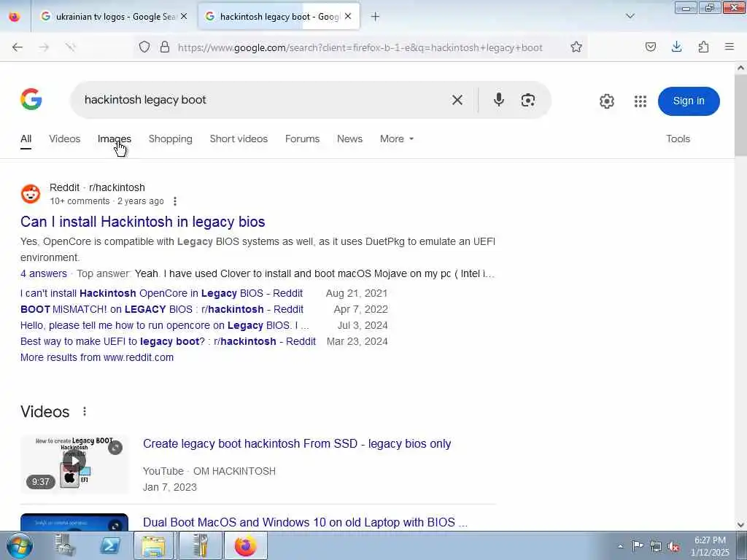The width and height of the screenshot is (747, 560).
Task: Open the network tray icon
Action: point(656,546)
